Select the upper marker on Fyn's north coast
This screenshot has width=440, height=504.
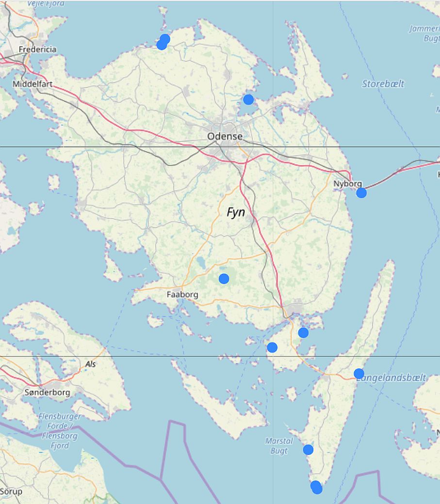click(x=165, y=39)
